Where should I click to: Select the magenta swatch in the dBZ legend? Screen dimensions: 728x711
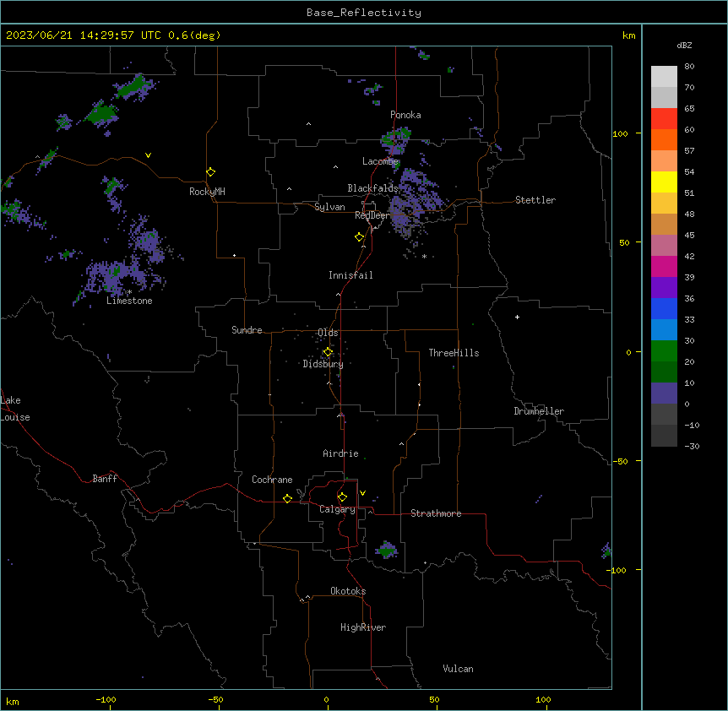[x=664, y=266]
